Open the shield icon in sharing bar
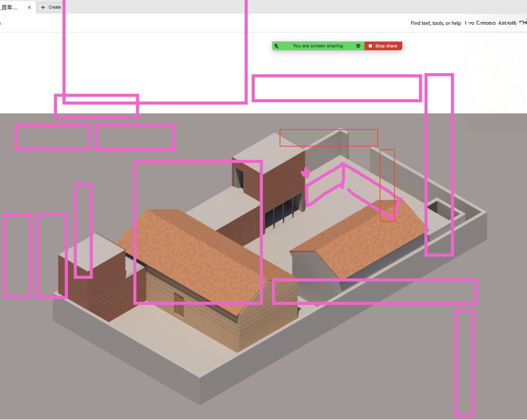This screenshot has height=420, width=527. (358, 46)
